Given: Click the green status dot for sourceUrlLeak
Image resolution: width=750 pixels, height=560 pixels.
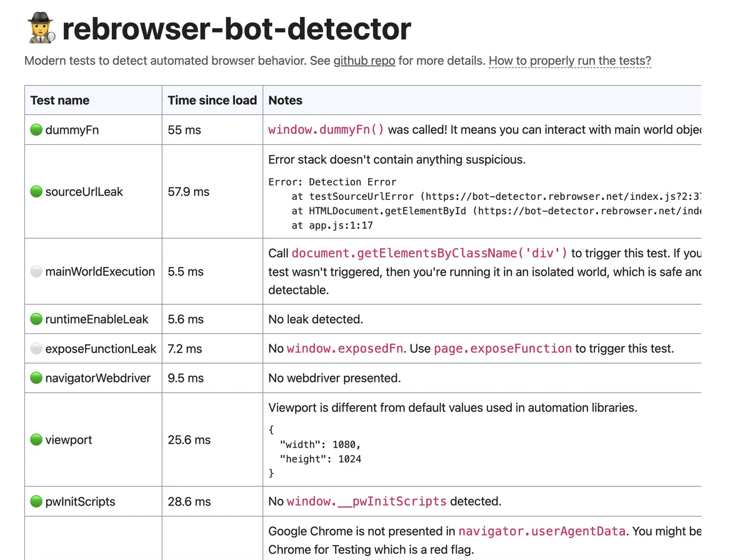Looking at the screenshot, I should coord(36,192).
